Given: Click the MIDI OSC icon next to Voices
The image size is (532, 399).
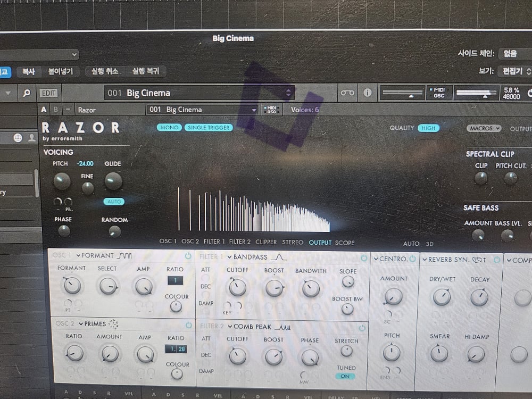Looking at the screenshot, I should pos(271,110).
